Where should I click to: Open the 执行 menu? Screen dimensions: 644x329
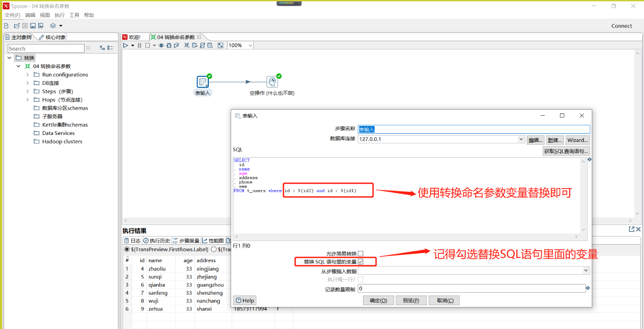pos(60,15)
